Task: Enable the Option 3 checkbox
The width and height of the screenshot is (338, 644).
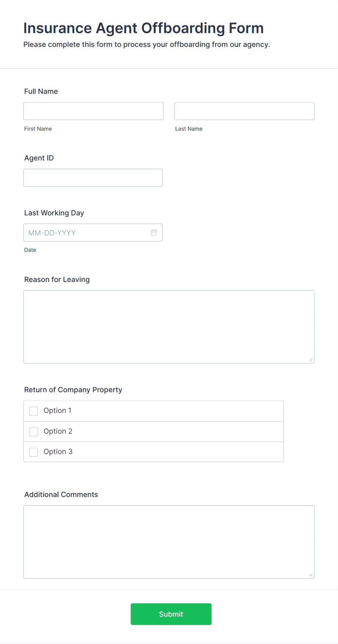Action: (x=33, y=452)
